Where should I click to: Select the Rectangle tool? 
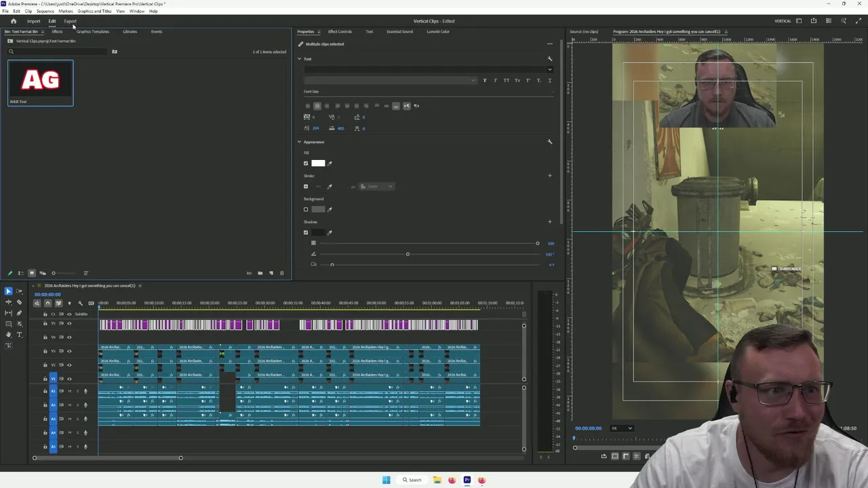[8, 324]
